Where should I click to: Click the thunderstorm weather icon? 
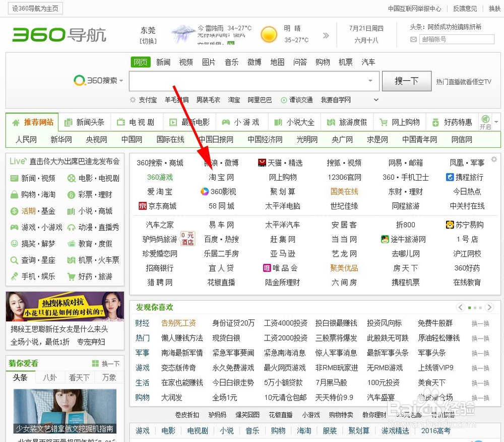point(183,34)
